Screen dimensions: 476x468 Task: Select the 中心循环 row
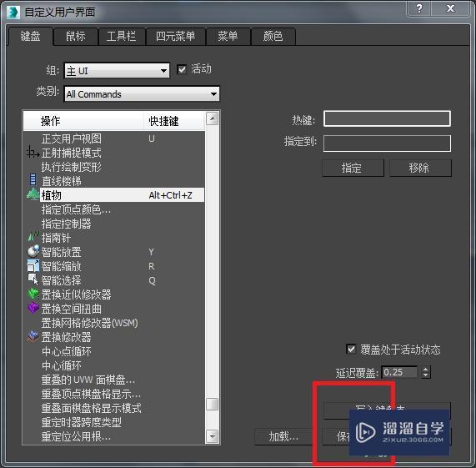tap(114, 365)
